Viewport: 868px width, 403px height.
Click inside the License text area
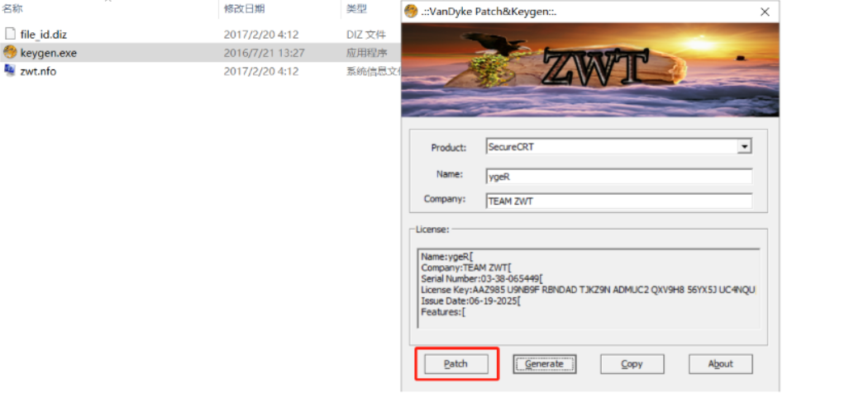(588, 288)
